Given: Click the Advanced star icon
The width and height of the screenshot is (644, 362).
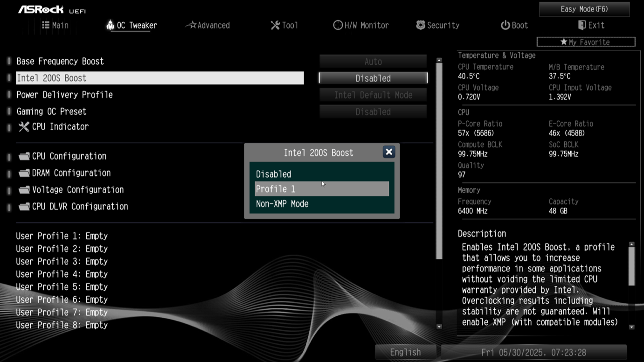Looking at the screenshot, I should [x=191, y=25].
